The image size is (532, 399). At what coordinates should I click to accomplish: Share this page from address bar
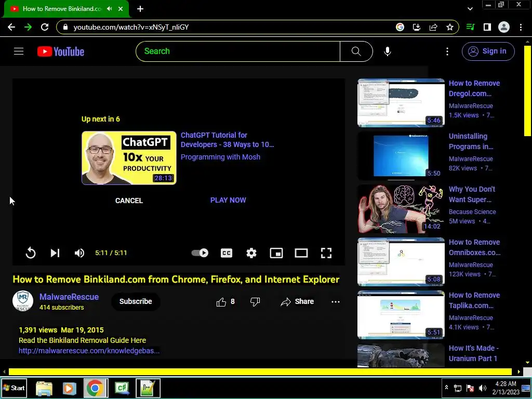[433, 27]
